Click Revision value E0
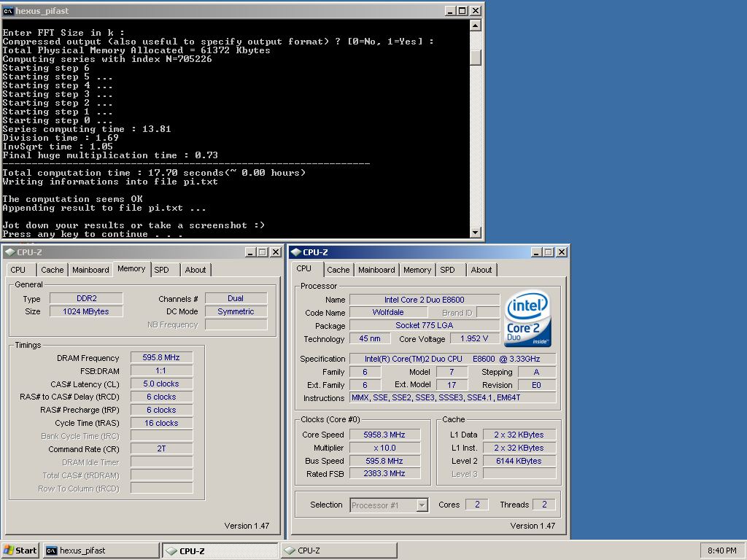 pyautogui.click(x=537, y=385)
